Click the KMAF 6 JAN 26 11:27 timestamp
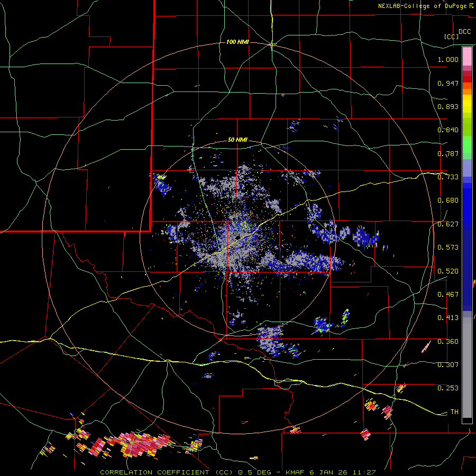The image size is (476, 476). (x=331, y=472)
